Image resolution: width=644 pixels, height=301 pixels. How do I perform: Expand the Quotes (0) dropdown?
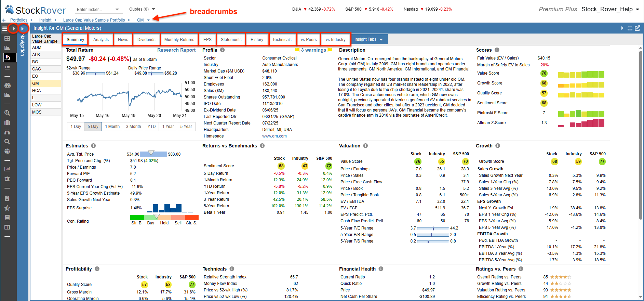[x=142, y=9]
